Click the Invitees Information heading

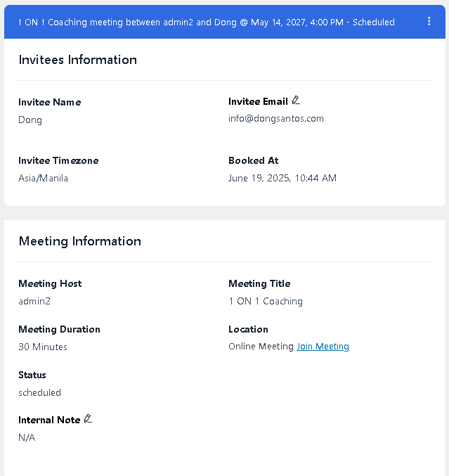coord(78,60)
